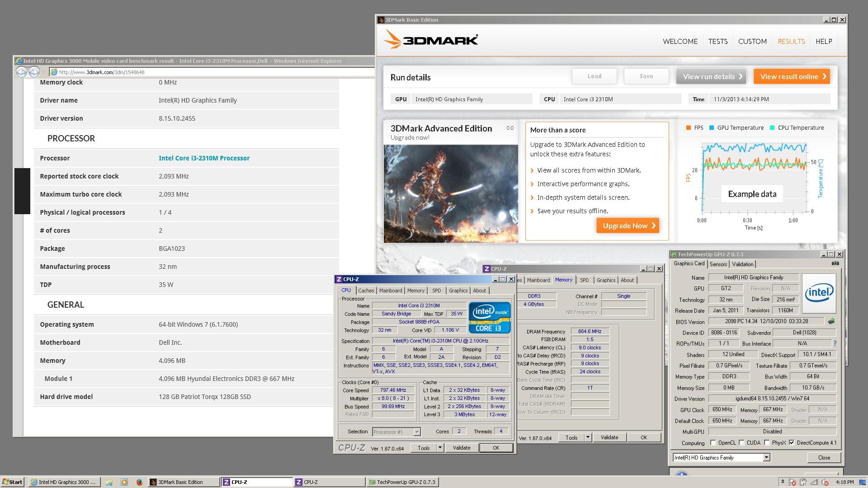Click the 0.0 version marker on Advanced Edition
Screen dimensions: 868x488
pyautogui.click(x=510, y=128)
